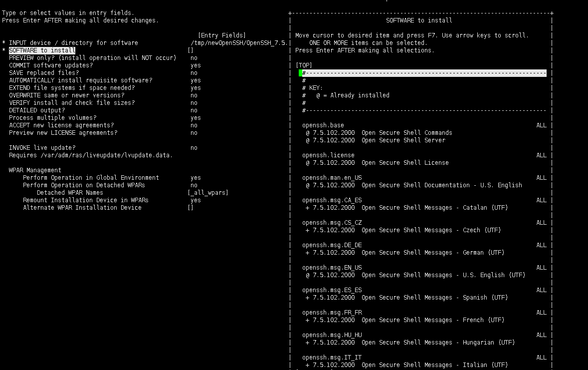
Task: Click the "COMMIT software updates?" label
Action: click(51, 65)
